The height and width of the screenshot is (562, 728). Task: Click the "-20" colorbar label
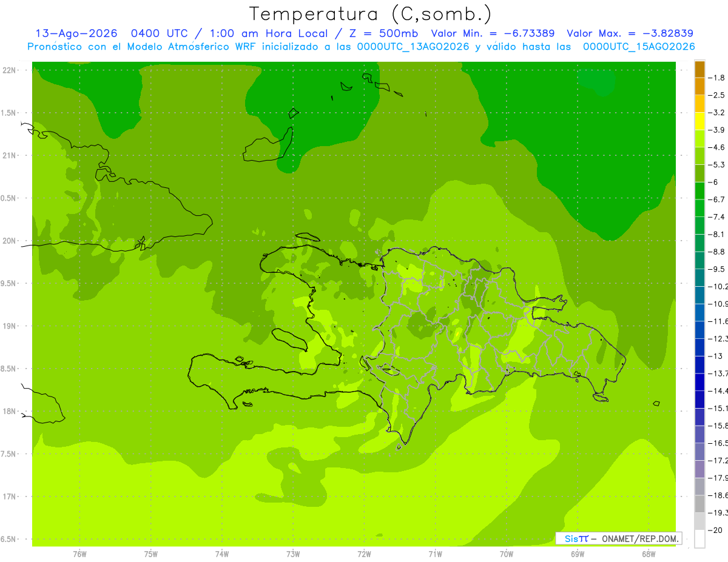[716, 530]
